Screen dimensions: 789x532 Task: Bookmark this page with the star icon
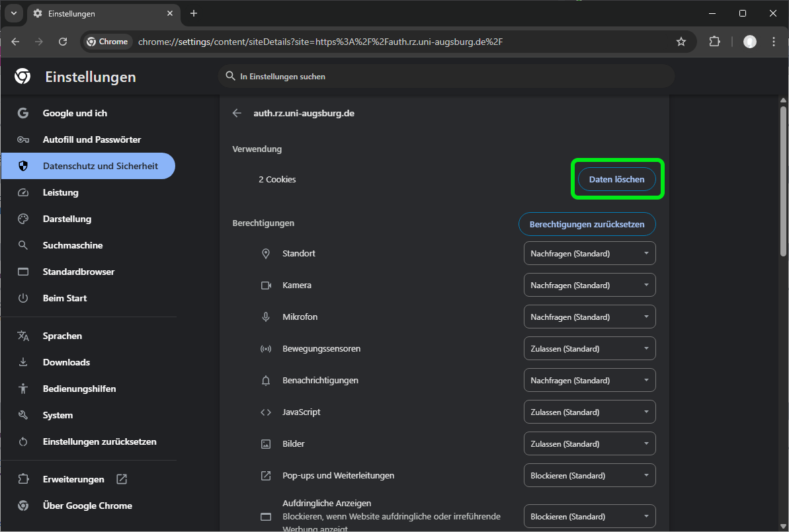(681, 42)
